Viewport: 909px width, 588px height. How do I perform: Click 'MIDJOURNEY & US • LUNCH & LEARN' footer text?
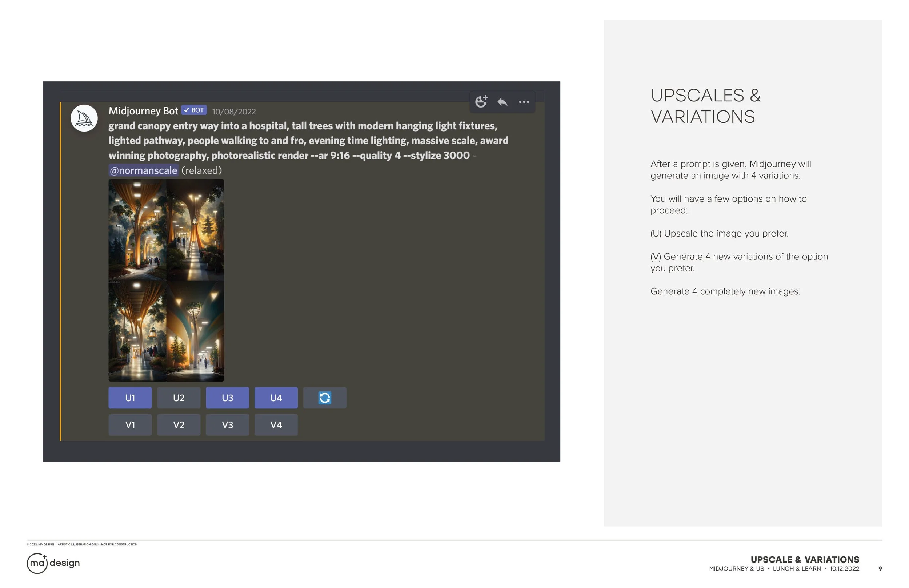click(x=765, y=568)
